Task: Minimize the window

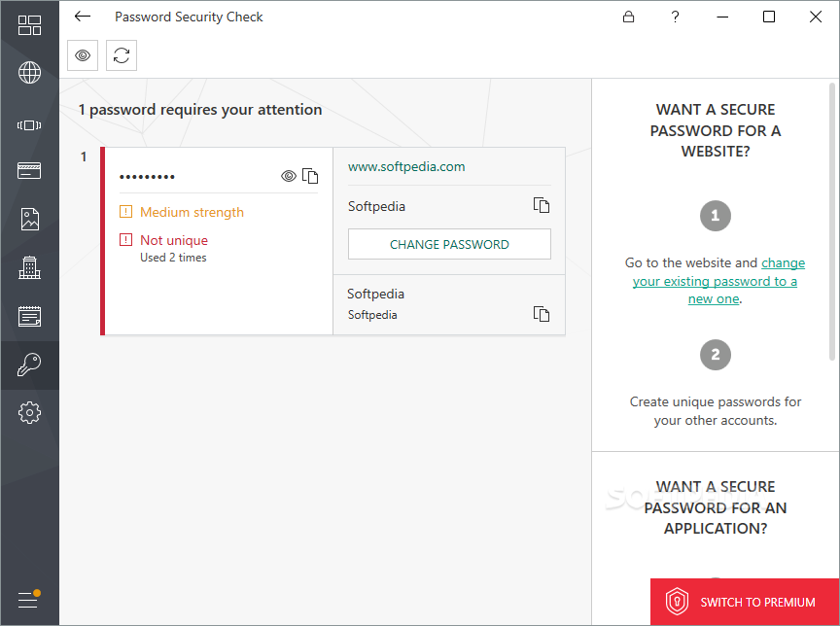Action: coord(722,17)
